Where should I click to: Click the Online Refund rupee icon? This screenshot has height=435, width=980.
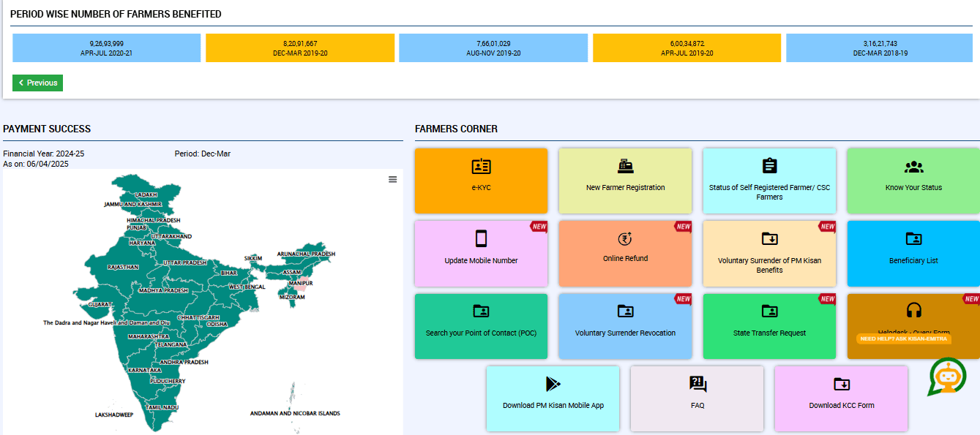click(625, 238)
